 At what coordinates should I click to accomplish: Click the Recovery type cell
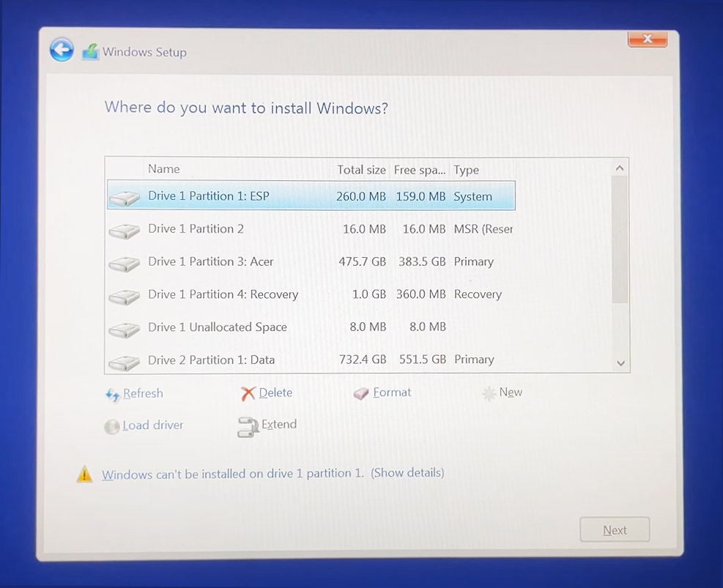pyautogui.click(x=478, y=294)
